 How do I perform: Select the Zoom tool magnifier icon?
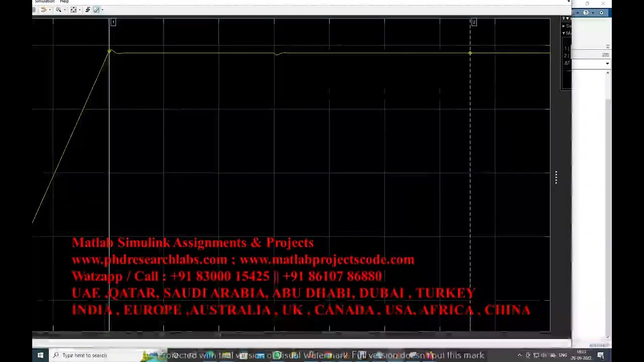(58, 10)
